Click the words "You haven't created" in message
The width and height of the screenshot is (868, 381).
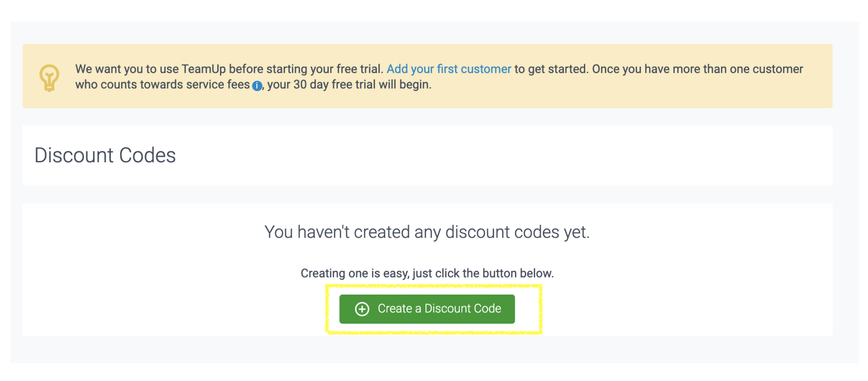coord(337,232)
